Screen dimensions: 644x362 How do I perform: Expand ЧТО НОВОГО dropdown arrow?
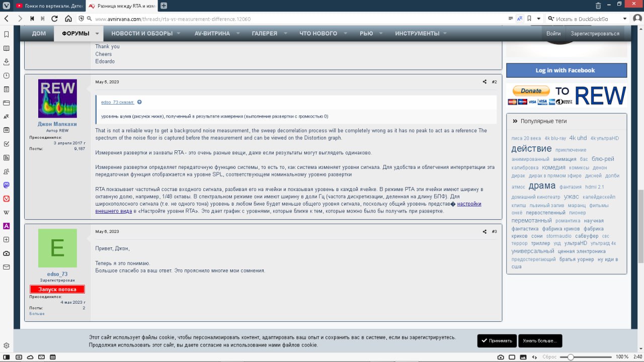[x=346, y=34]
